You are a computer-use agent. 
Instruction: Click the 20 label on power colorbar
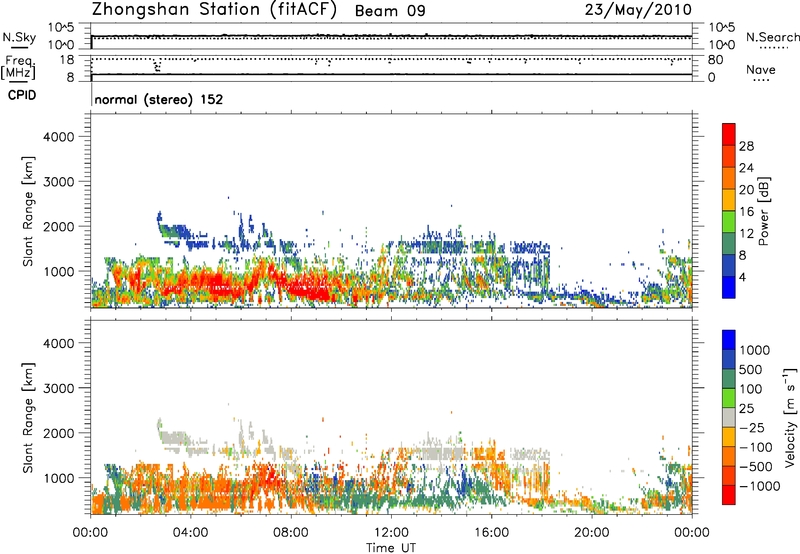coord(746,190)
